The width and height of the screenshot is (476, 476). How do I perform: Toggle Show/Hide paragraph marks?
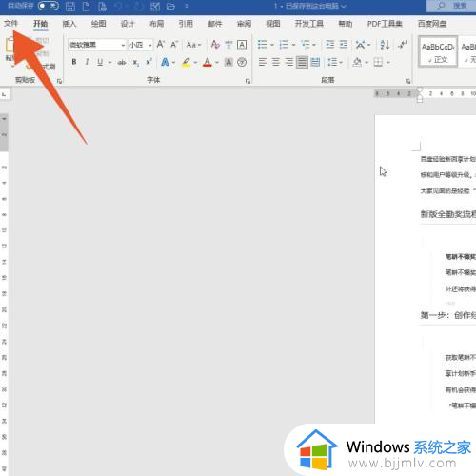point(403,45)
